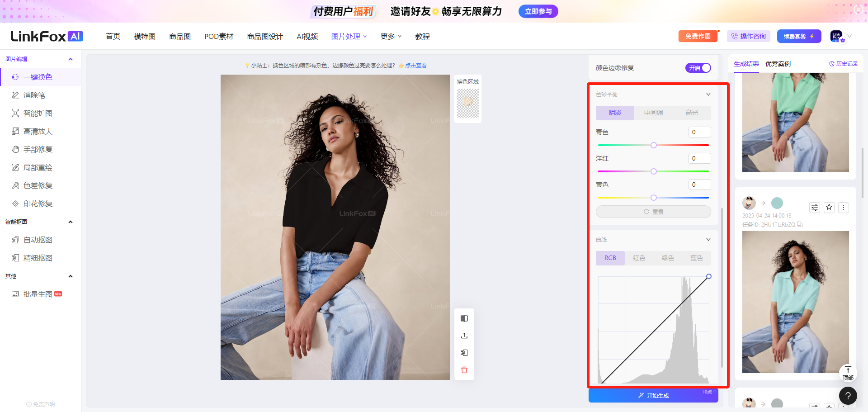Open the 更多 dropdown menu

pos(391,36)
